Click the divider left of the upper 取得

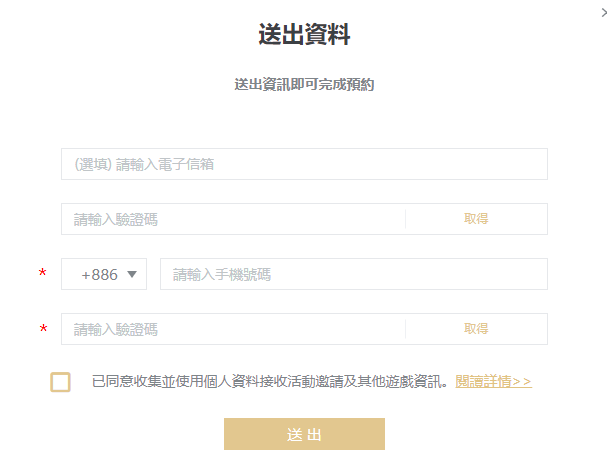click(405, 219)
